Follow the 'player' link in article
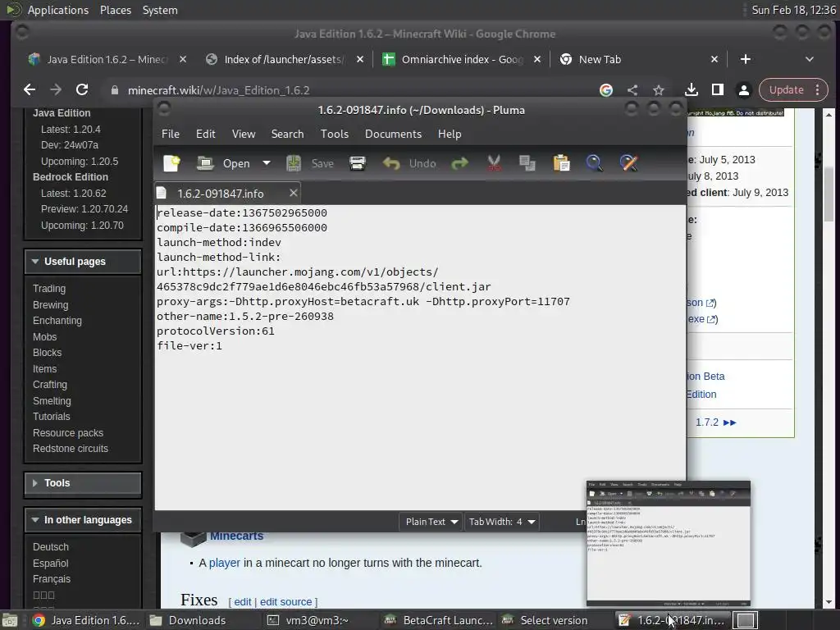This screenshot has width=840, height=630. pos(225,563)
